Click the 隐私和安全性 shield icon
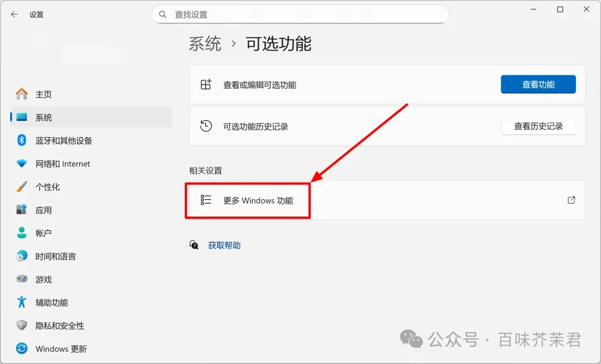The image size is (601, 364). pos(22,325)
